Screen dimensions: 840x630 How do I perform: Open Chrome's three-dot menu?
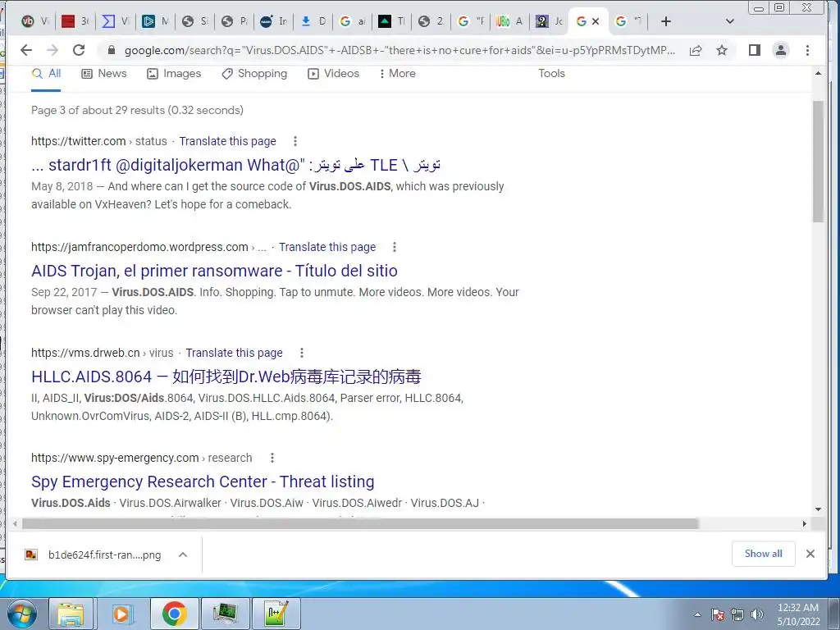tap(807, 50)
